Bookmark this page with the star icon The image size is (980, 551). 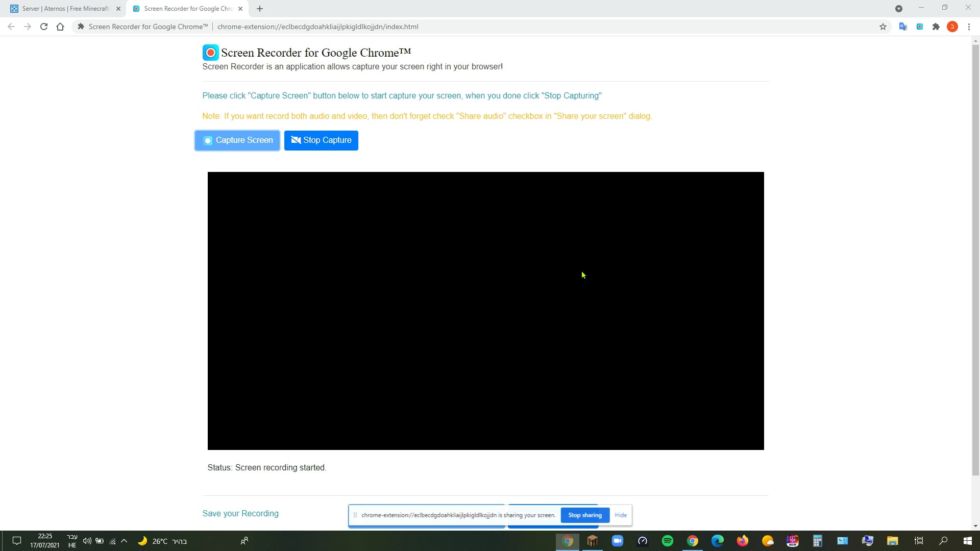tap(883, 27)
